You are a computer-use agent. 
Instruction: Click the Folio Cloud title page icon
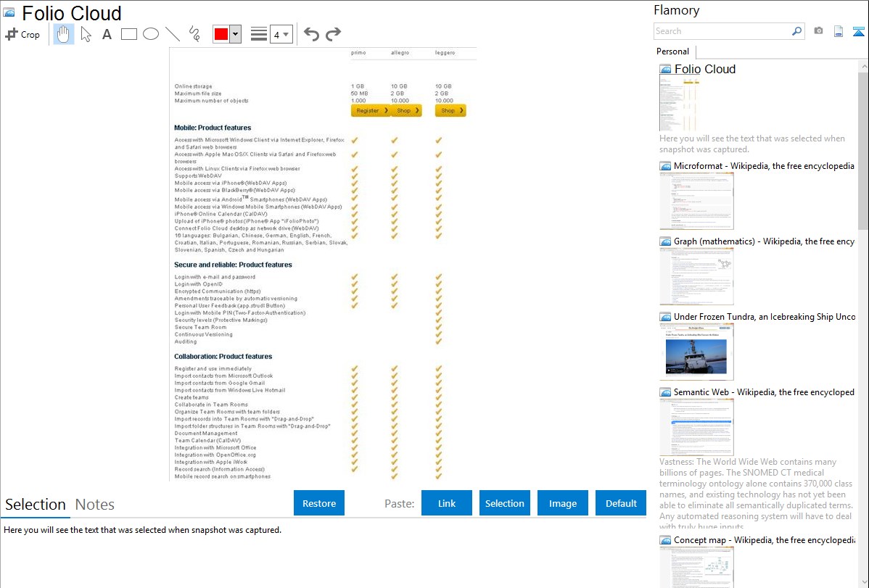(x=9, y=12)
